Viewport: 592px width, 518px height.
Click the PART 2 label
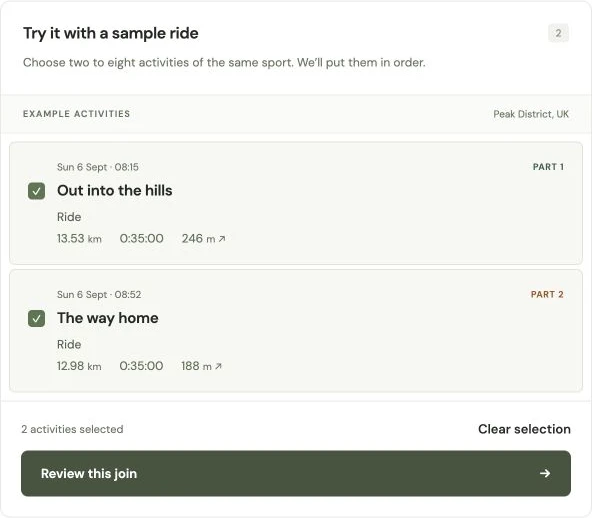[x=547, y=294]
